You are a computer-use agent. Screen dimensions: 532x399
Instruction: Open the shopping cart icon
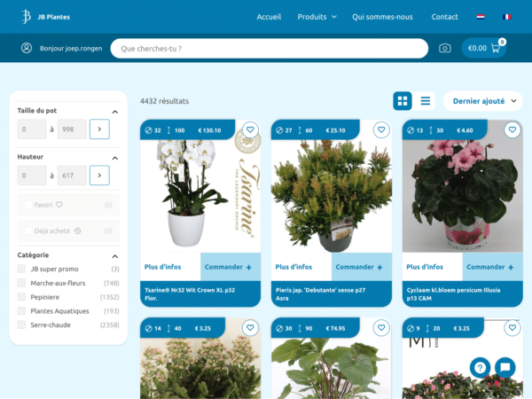495,48
